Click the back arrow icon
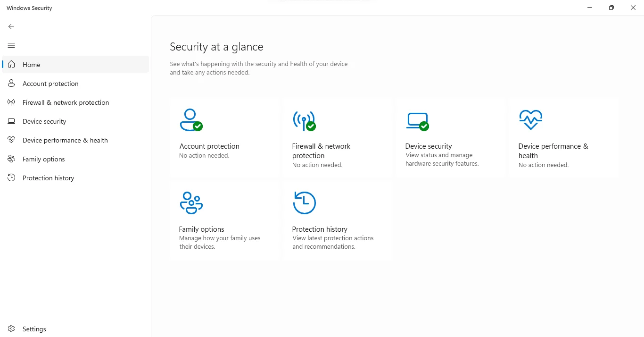 pyautogui.click(x=11, y=26)
